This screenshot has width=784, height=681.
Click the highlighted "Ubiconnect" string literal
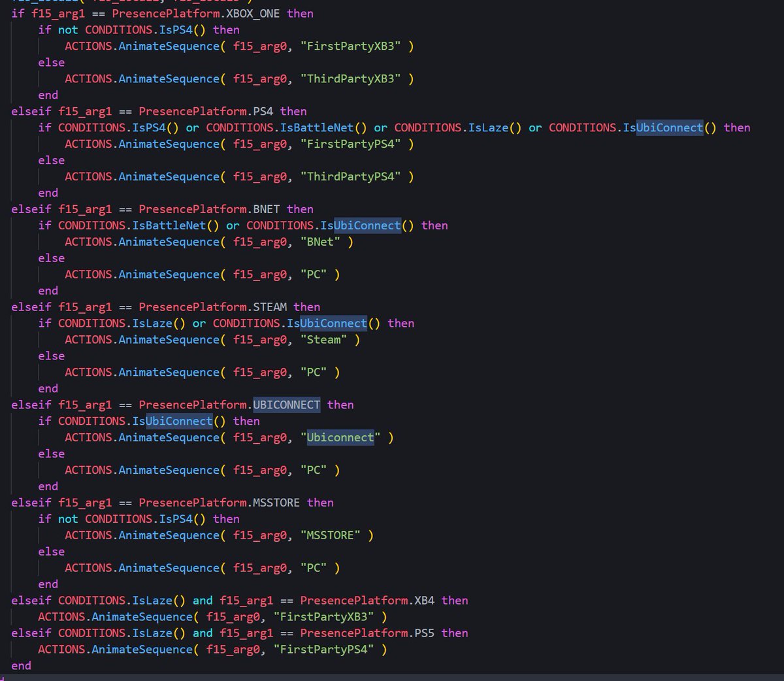pos(341,437)
